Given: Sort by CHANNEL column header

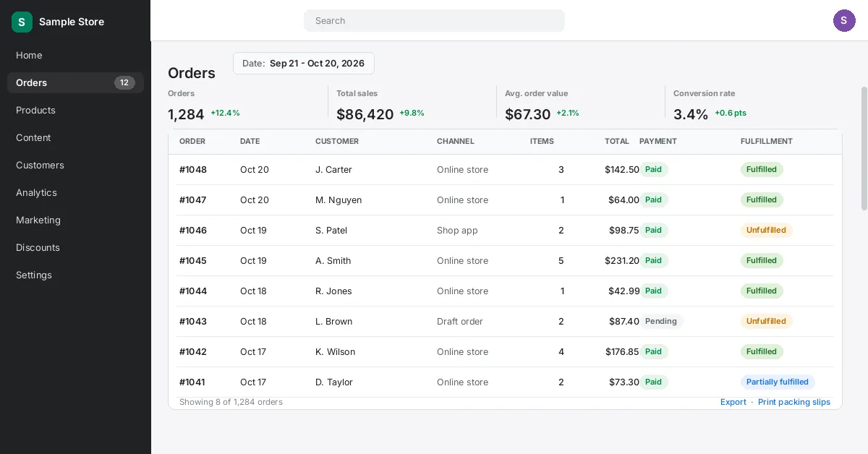Looking at the screenshot, I should (x=456, y=141).
